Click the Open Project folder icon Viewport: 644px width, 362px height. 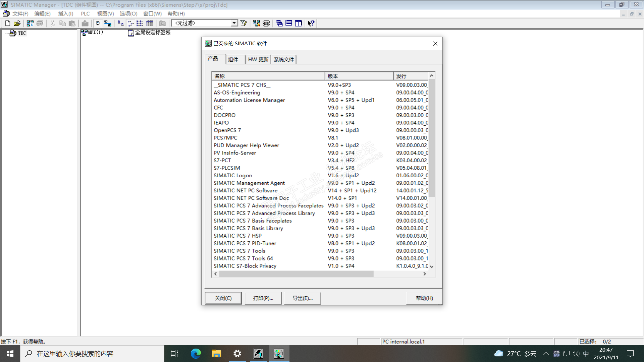tap(17, 23)
